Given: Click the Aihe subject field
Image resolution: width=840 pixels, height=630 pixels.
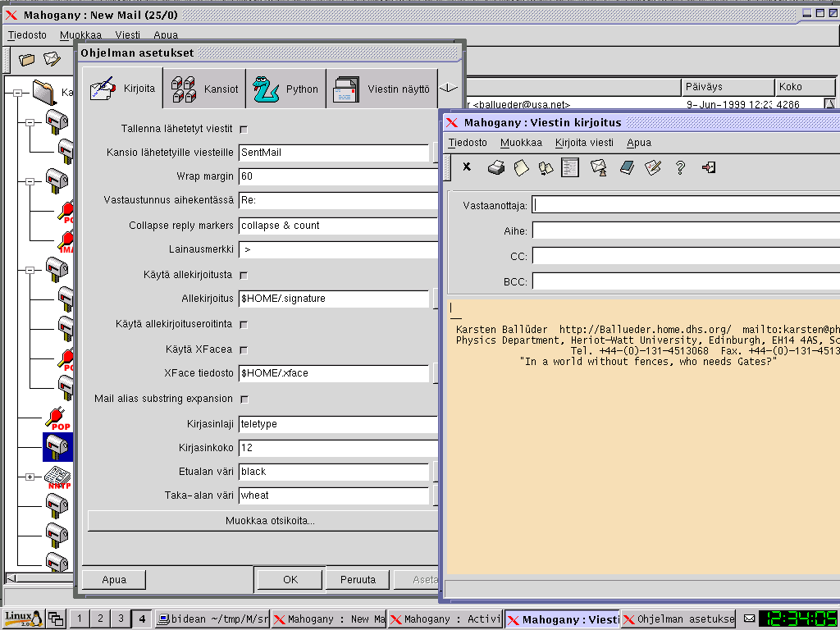Looking at the screenshot, I should [686, 231].
